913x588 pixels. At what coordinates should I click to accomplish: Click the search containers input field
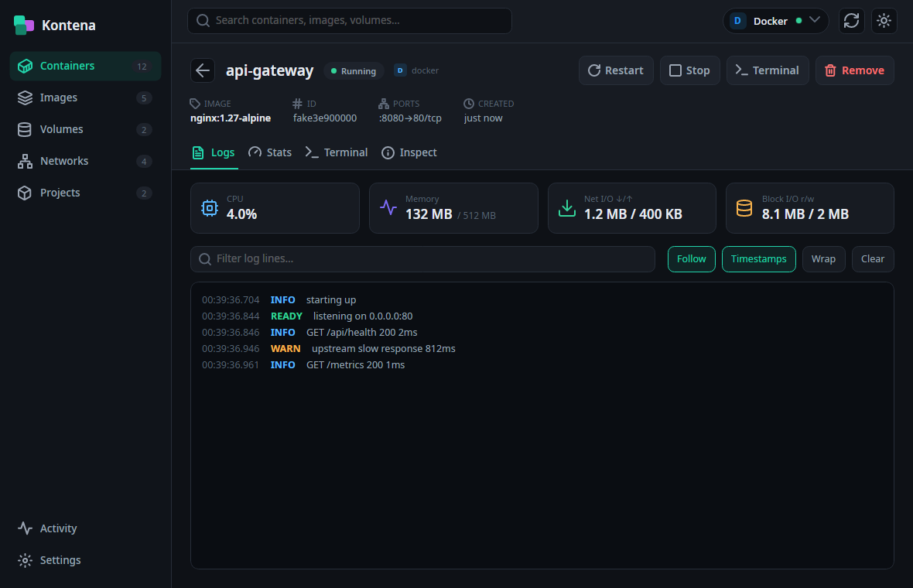coord(350,20)
